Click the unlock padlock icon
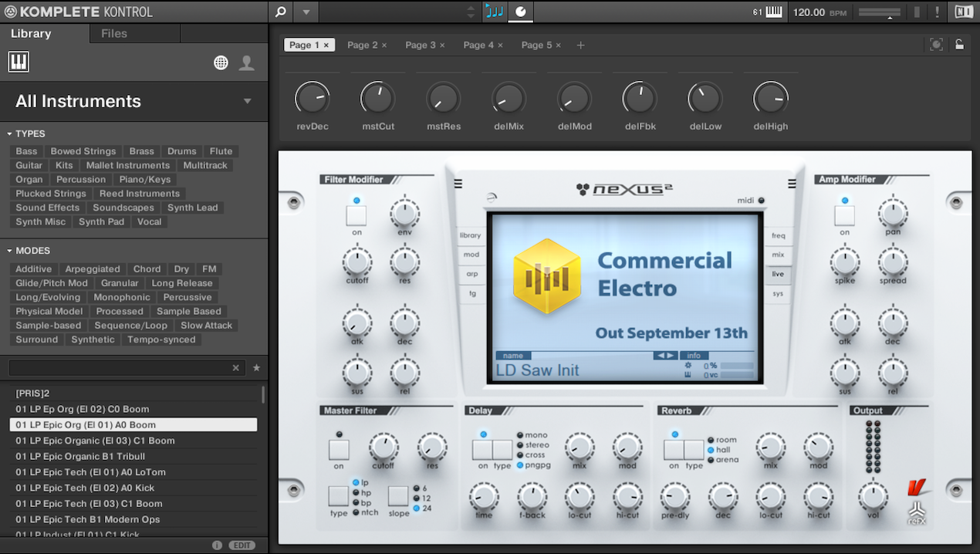The height and width of the screenshot is (554, 980). click(x=959, y=45)
